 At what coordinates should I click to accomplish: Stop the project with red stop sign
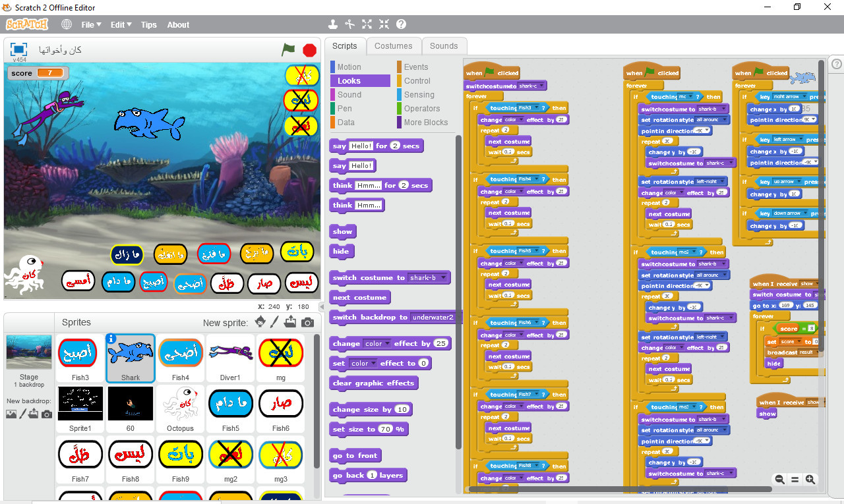click(x=309, y=50)
